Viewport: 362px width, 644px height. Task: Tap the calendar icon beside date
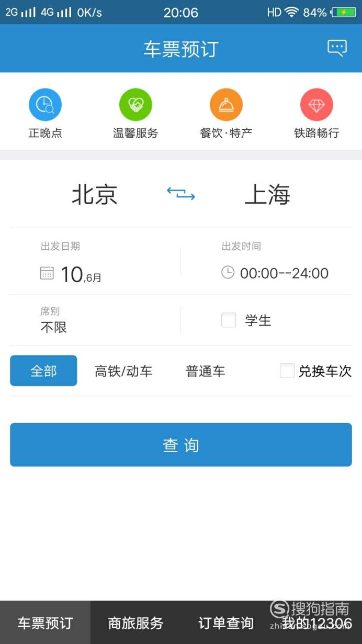pos(47,273)
